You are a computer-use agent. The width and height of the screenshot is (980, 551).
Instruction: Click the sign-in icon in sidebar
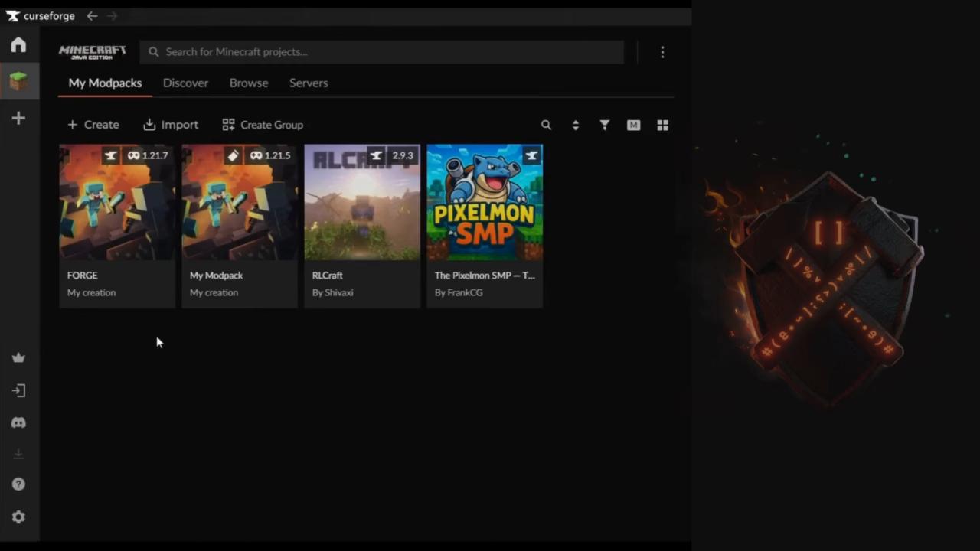point(18,390)
